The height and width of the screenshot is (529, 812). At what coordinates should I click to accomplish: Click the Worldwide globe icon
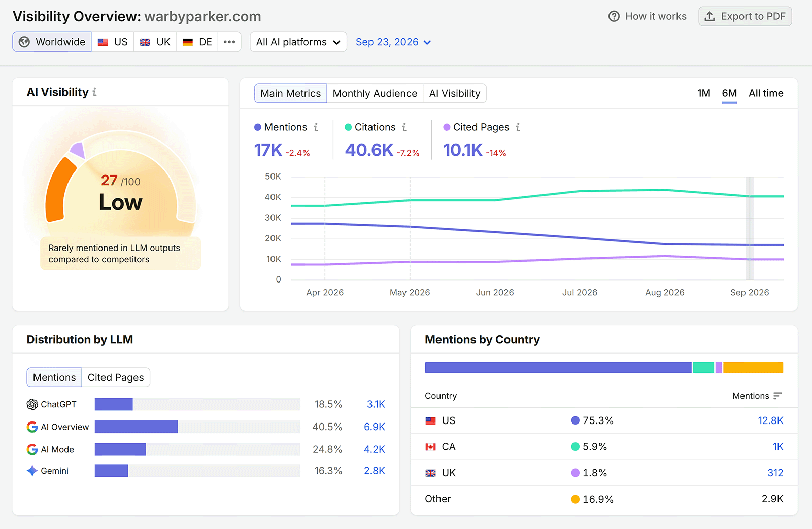24,42
